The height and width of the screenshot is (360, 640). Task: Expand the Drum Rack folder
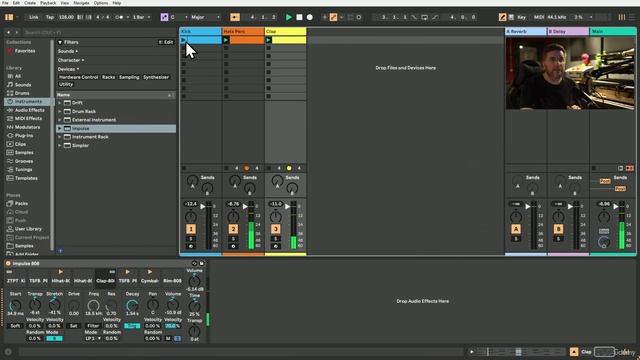pos(60,111)
